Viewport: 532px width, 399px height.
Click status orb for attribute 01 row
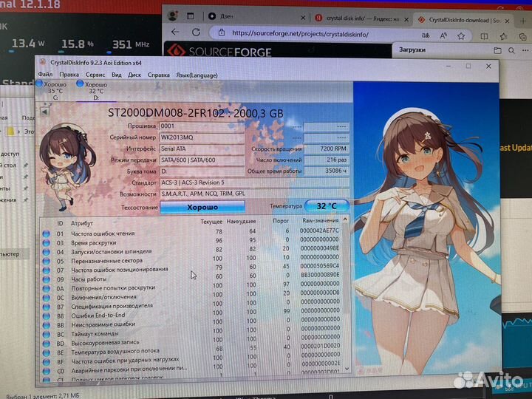[x=47, y=233]
